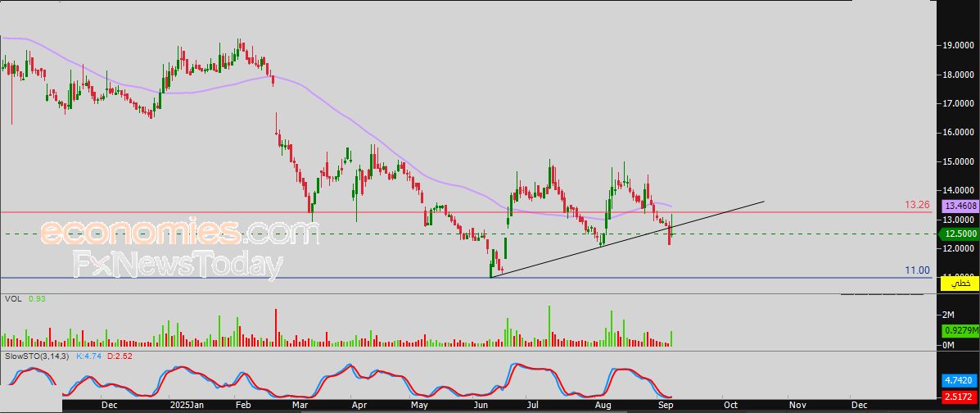Click the 16.0000 price axis label
This screenshot has width=980, height=413.
click(x=958, y=133)
